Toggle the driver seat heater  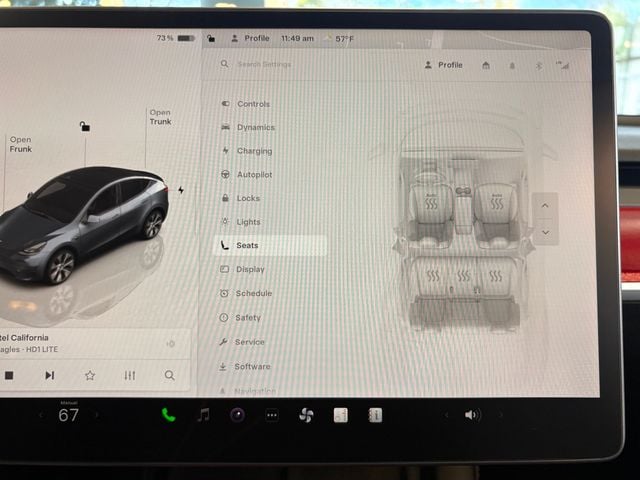pyautogui.click(x=431, y=204)
